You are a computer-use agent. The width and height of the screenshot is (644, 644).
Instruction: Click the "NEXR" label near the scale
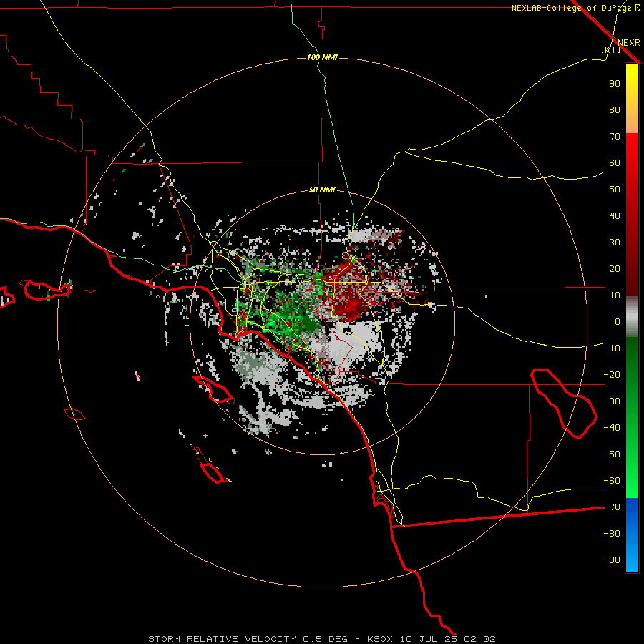pyautogui.click(x=629, y=43)
